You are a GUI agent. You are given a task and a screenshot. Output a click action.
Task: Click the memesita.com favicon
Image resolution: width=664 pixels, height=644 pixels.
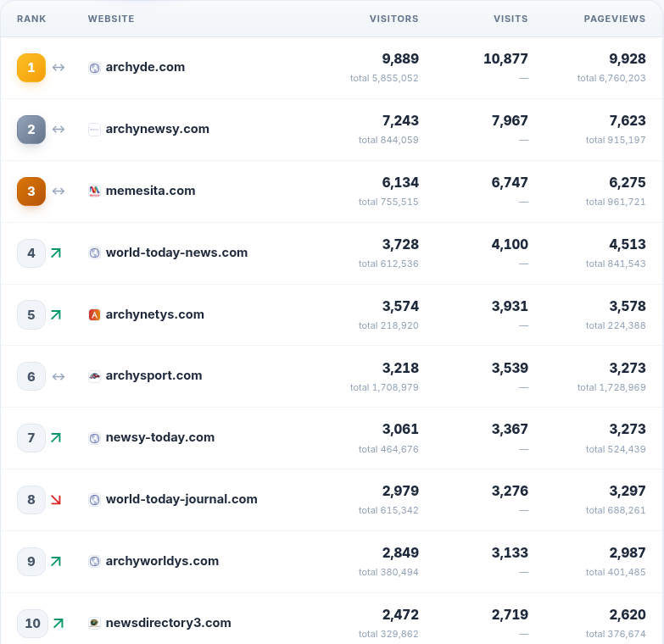pos(94,192)
